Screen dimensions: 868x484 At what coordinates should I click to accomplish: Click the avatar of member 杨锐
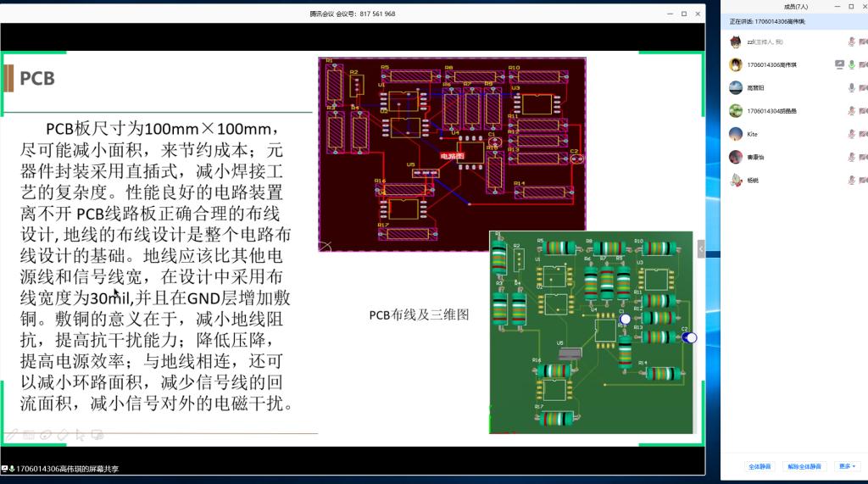[736, 180]
